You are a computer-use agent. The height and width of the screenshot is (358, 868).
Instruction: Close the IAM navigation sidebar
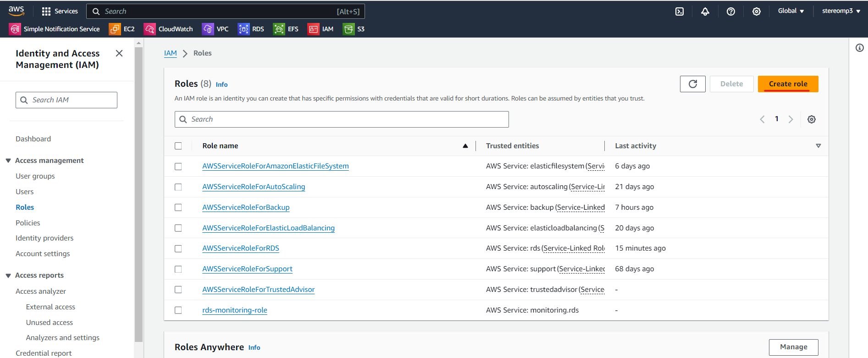pos(119,53)
